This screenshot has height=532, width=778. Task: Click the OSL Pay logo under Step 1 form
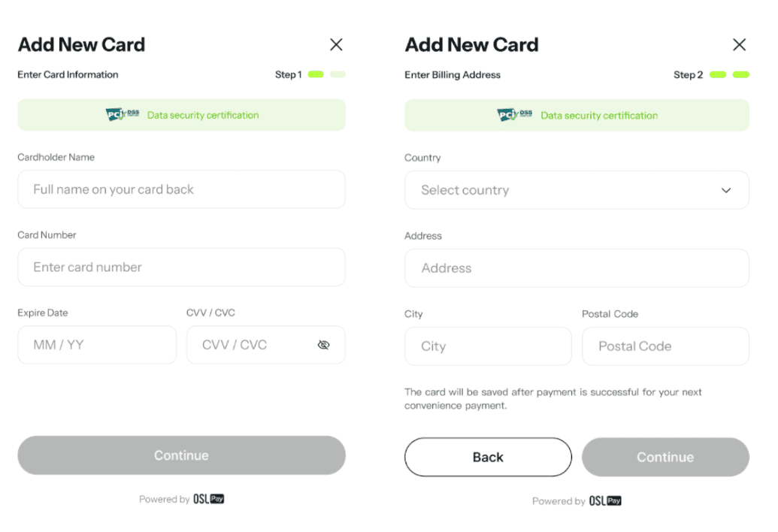[x=209, y=499]
